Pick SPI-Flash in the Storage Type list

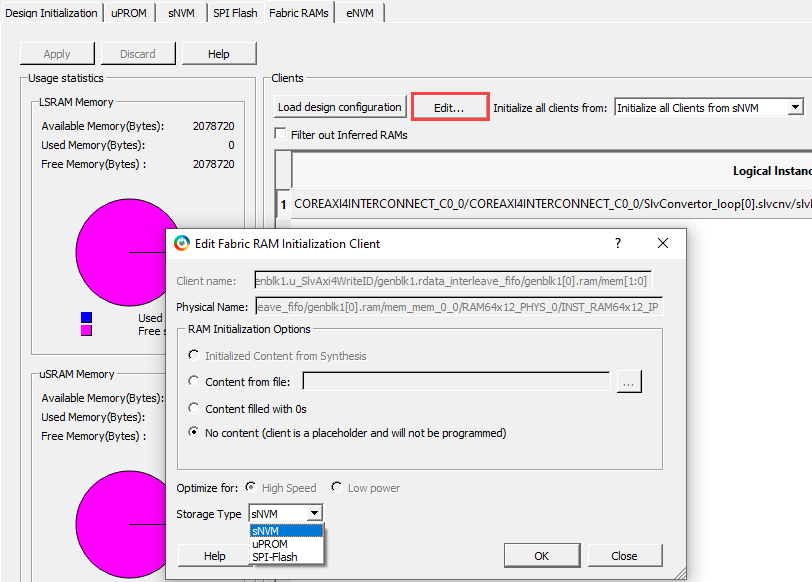(274, 556)
